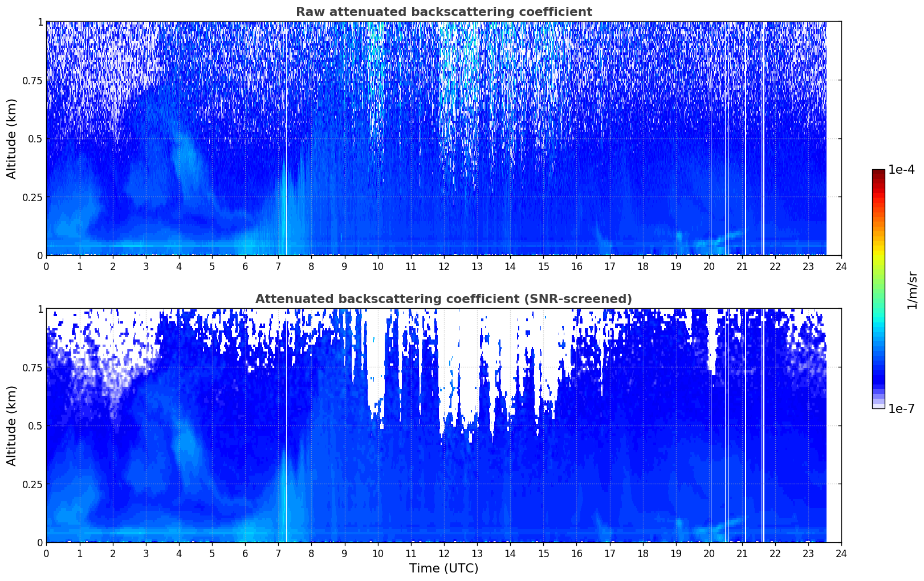The width and height of the screenshot is (924, 581).
Task: Click the '0.75' altitude tick of SNR-screened plot
Action: (32, 367)
